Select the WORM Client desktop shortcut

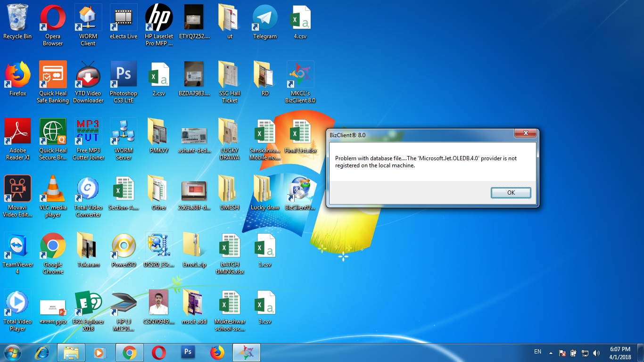(x=88, y=25)
